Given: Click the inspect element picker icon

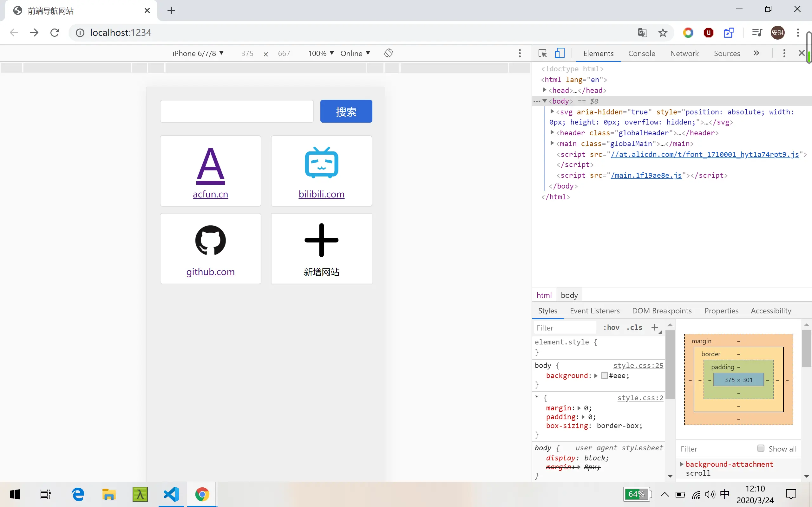Looking at the screenshot, I should tap(542, 53).
